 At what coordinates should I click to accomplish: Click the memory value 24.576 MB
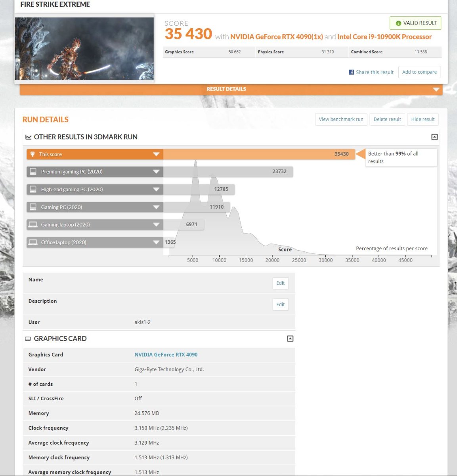pyautogui.click(x=147, y=413)
